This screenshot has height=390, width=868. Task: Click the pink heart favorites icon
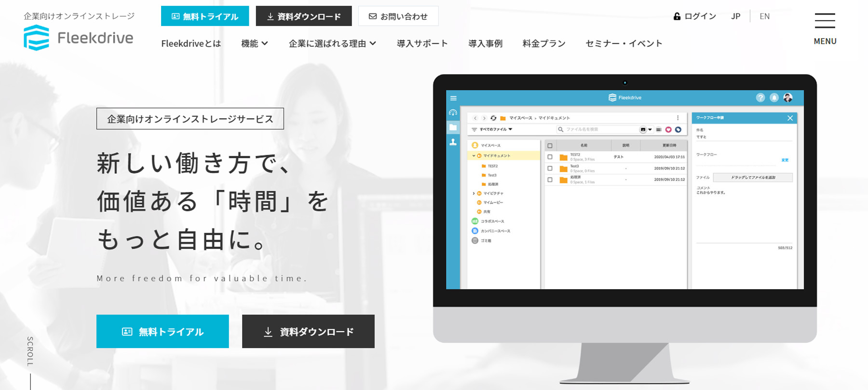pyautogui.click(x=668, y=129)
